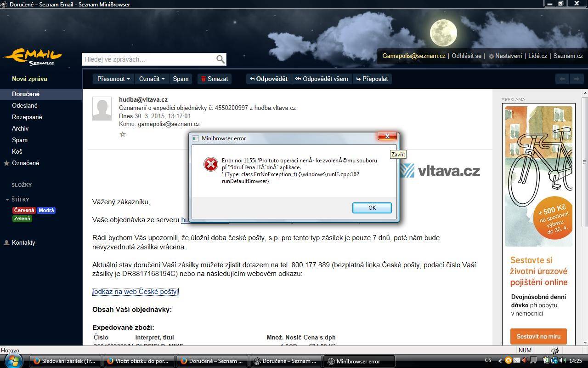
Task: Click the SLOŽKY section heading
Action: click(22, 185)
